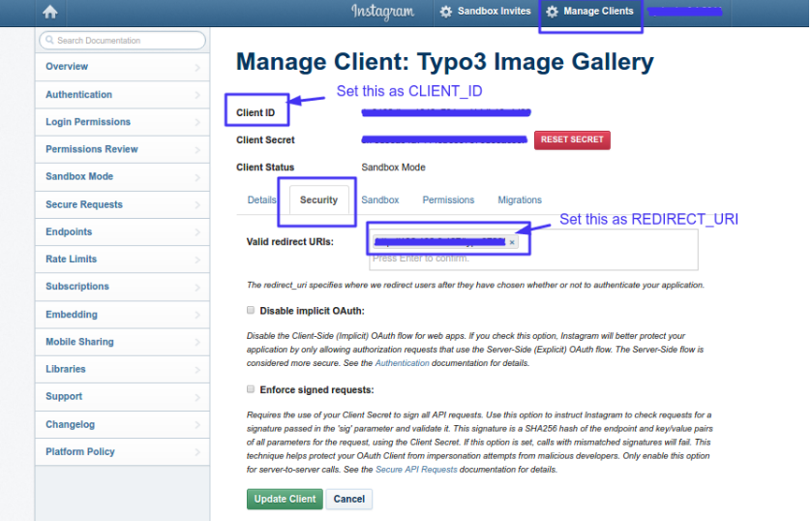Click the Manage Client: Typo3 Image Gallery heading
Viewport: 812px width, 521px height.
click(445, 62)
